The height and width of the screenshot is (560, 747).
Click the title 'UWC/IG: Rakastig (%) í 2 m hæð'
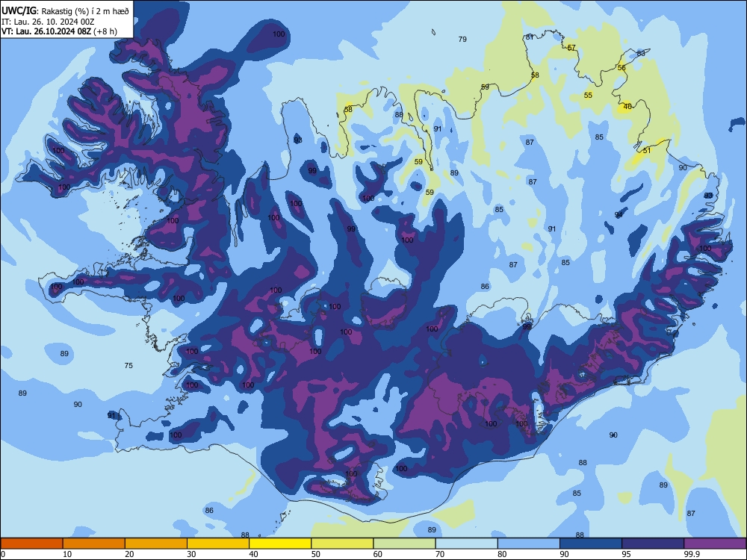coord(65,11)
